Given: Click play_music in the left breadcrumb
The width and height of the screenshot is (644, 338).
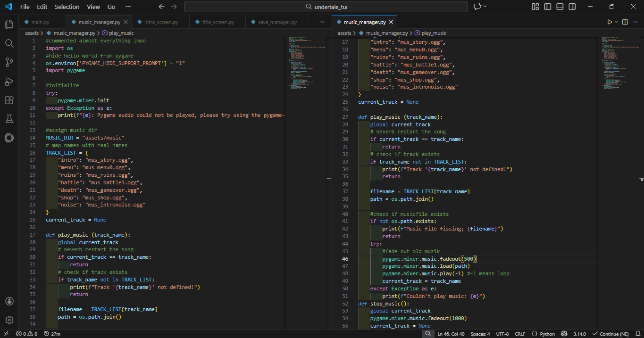Looking at the screenshot, I should (121, 33).
